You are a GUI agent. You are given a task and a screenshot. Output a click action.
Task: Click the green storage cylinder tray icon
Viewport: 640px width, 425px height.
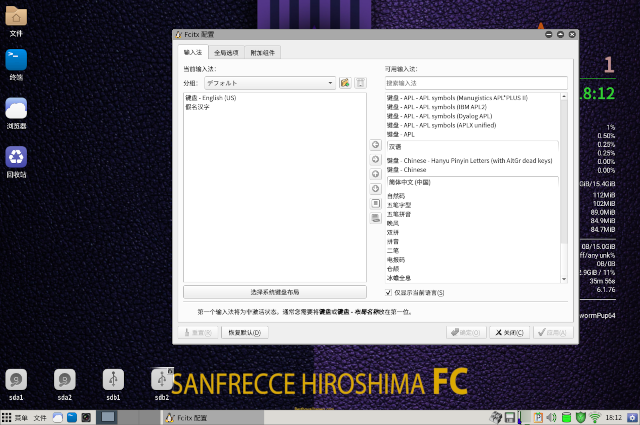[566, 417]
